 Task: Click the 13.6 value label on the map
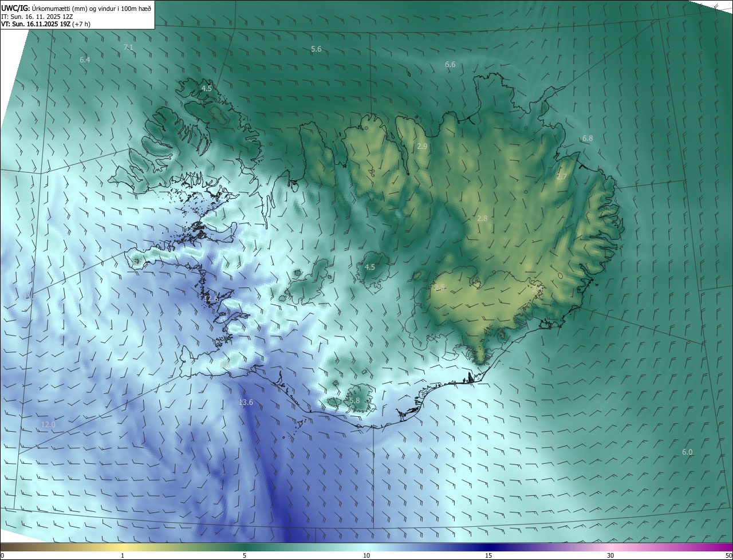point(246,403)
